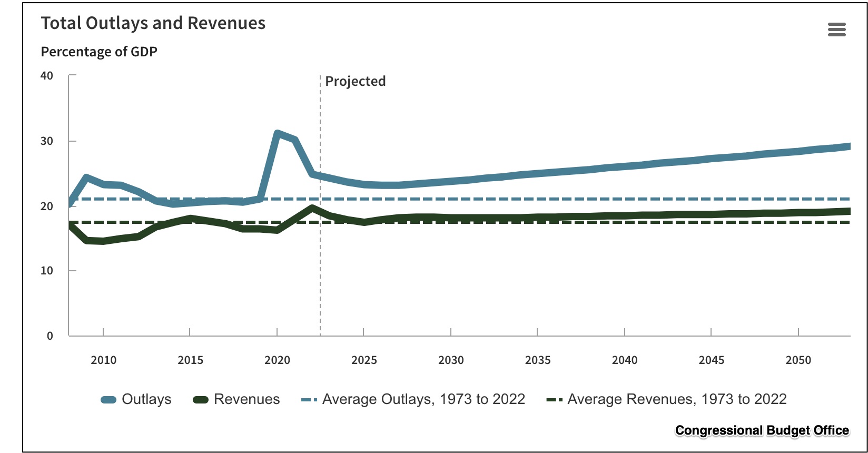Screen dimensions: 868x453
Task: Click the Congressional Budget Office credit text
Action: [762, 430]
